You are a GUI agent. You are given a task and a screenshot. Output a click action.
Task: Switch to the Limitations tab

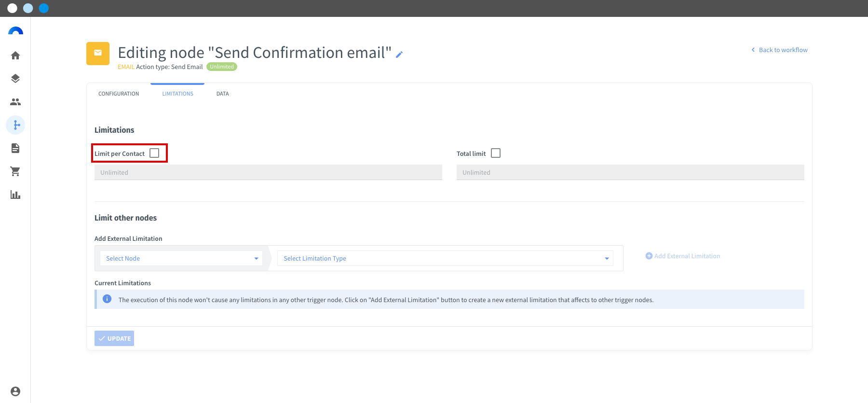(x=177, y=94)
